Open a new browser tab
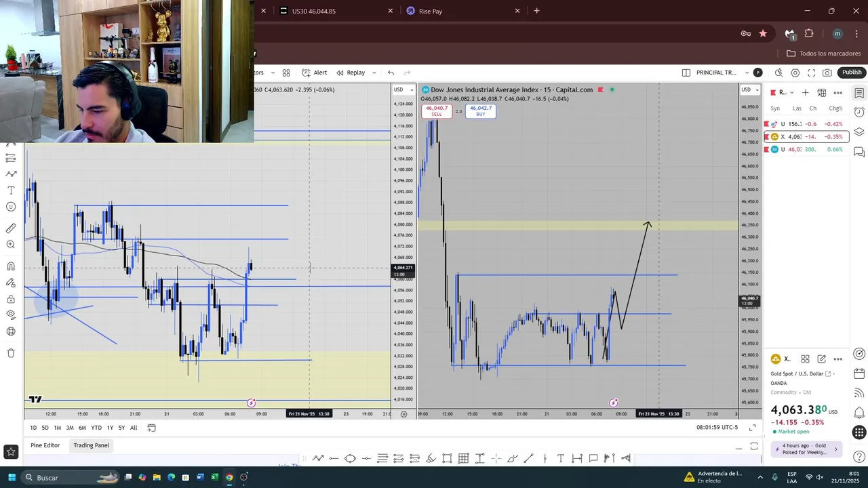Image resolution: width=868 pixels, height=488 pixels. [536, 11]
